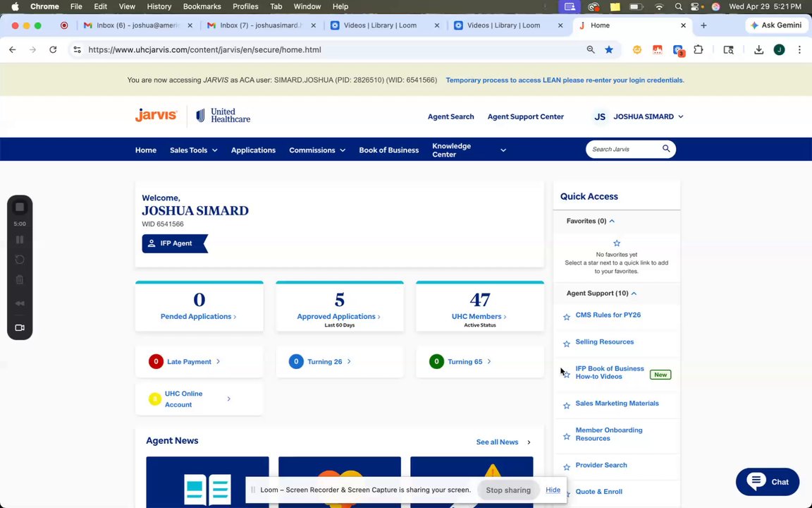The height and width of the screenshot is (508, 812).
Task: Delete Loom recording via trash icon
Action: click(20, 280)
